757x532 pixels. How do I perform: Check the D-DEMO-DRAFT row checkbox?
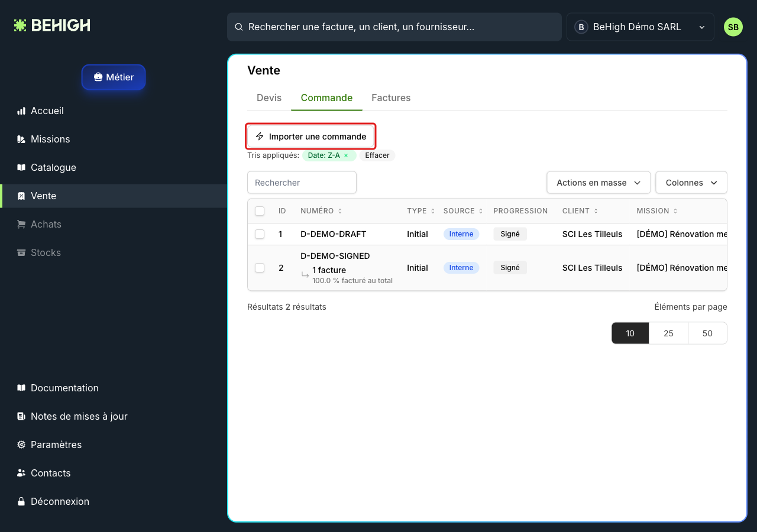[x=260, y=234]
